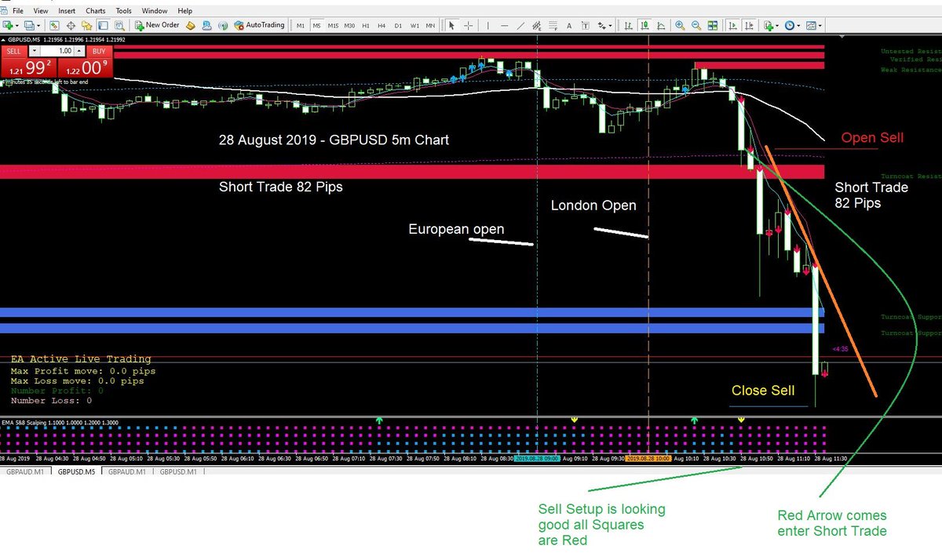
Task: Collapse the One Click Trading panel triangle
Action: tap(3, 39)
